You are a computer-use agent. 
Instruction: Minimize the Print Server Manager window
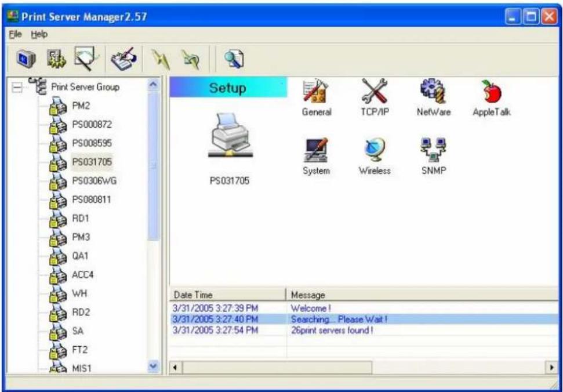tap(513, 17)
